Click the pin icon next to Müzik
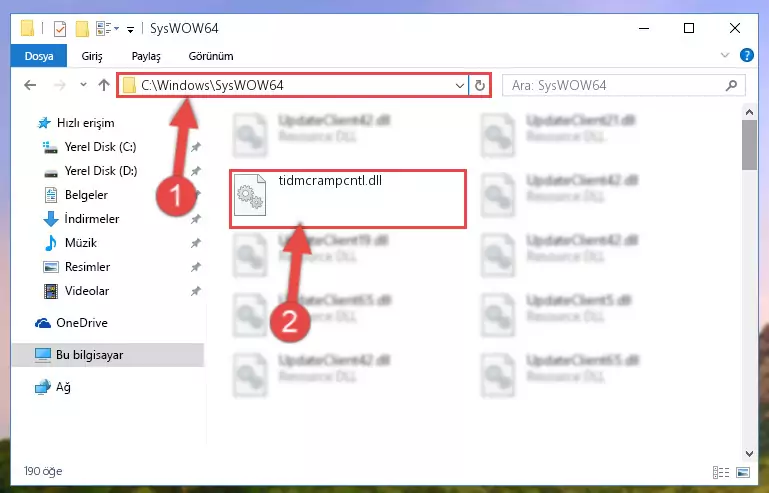The width and height of the screenshot is (769, 493). coord(196,243)
